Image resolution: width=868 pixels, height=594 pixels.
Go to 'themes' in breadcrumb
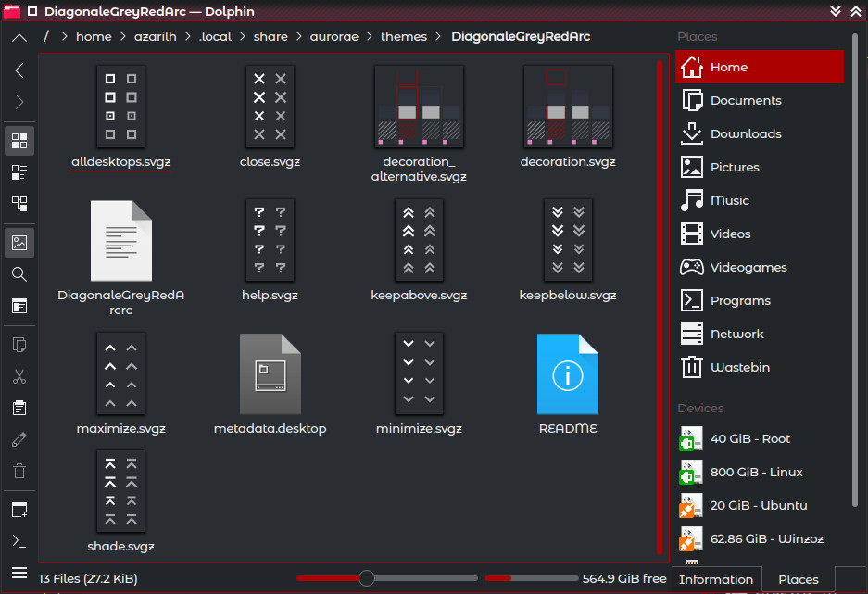[404, 36]
